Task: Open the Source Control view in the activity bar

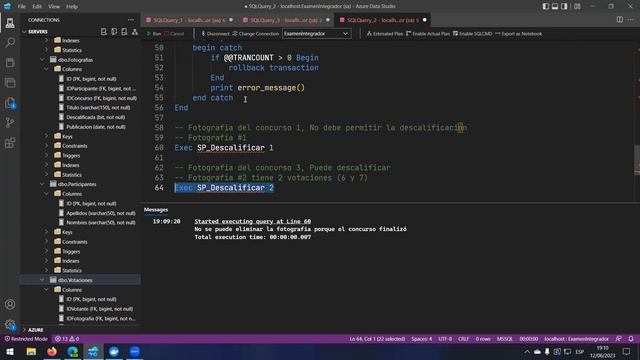Action: (x=10, y=123)
